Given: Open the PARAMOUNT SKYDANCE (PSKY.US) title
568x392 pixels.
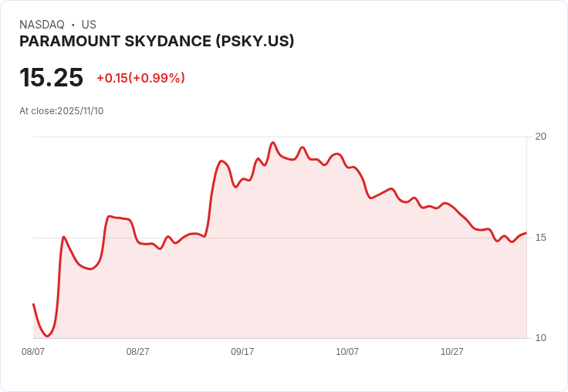Looking at the screenshot, I should [157, 42].
